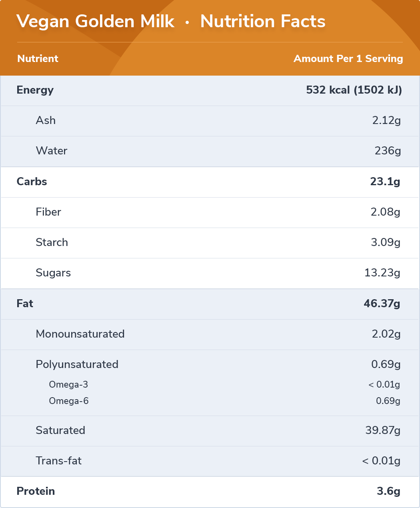
Task: Click the Omega-3 sub-row label
Action: (68, 384)
